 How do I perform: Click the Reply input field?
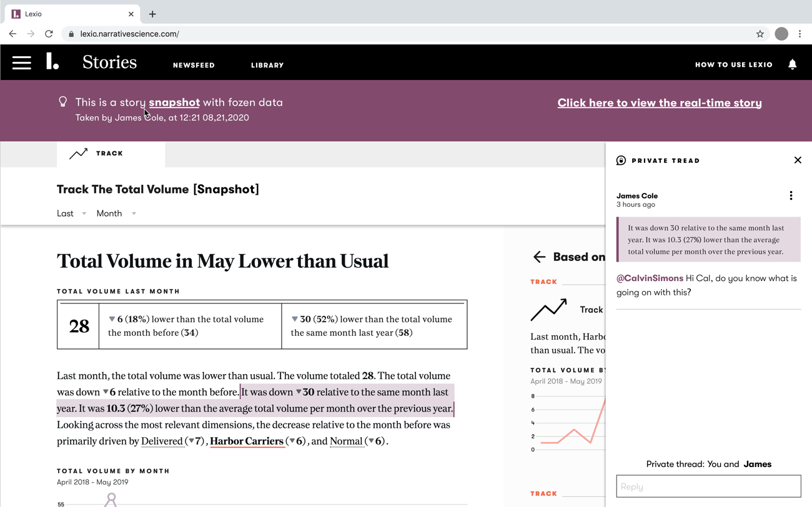coord(708,486)
